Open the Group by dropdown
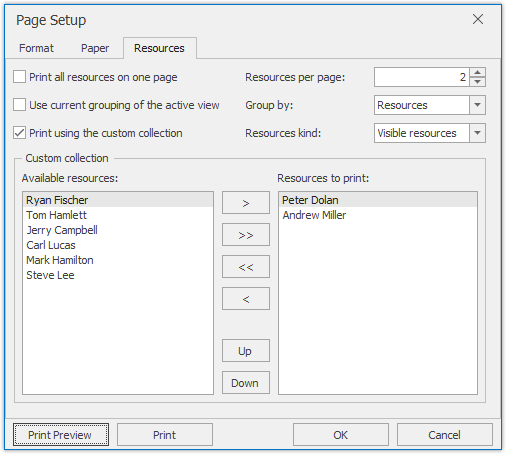This screenshot has width=506, height=454. coord(477,105)
